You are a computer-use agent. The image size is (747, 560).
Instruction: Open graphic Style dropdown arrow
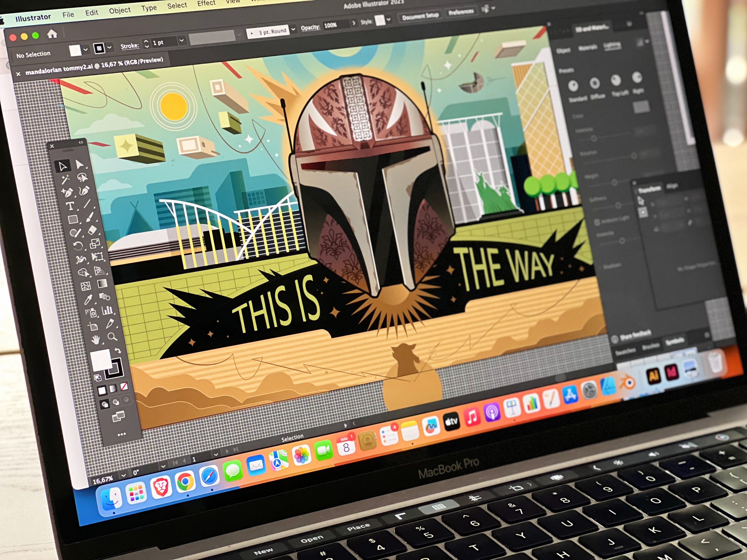coord(389,19)
